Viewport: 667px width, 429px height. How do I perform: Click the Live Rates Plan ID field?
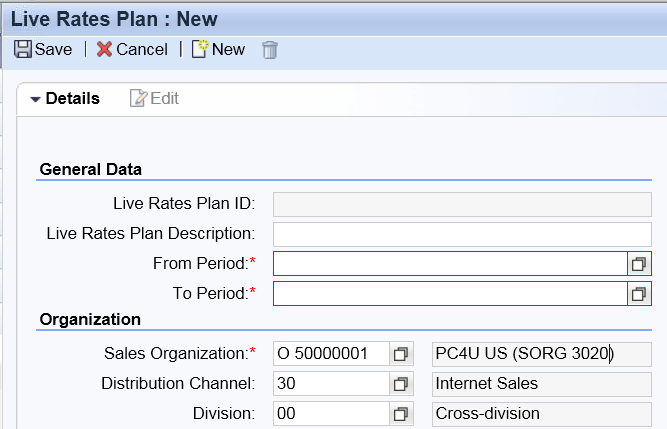coord(462,204)
